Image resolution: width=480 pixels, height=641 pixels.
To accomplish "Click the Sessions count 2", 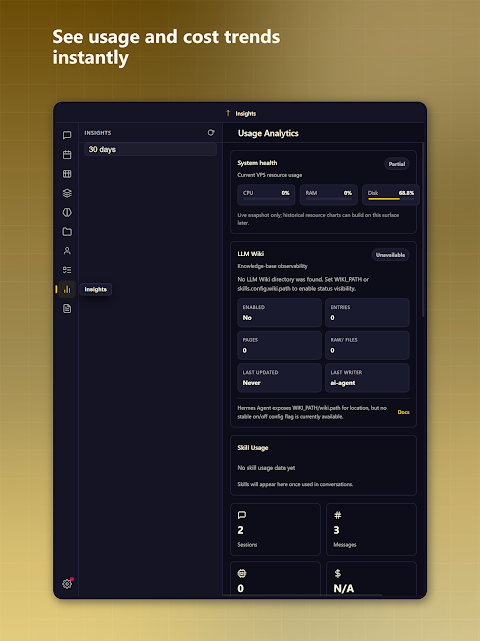I will point(240,530).
